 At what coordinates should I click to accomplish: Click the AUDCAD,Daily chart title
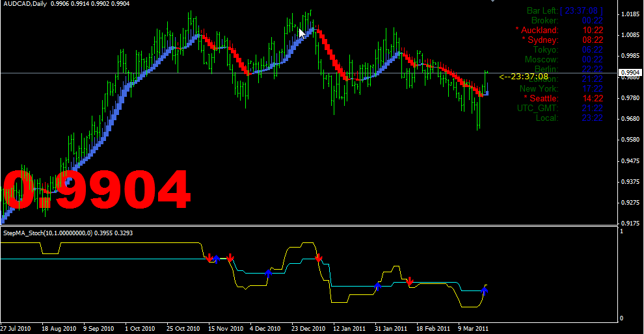click(x=27, y=4)
